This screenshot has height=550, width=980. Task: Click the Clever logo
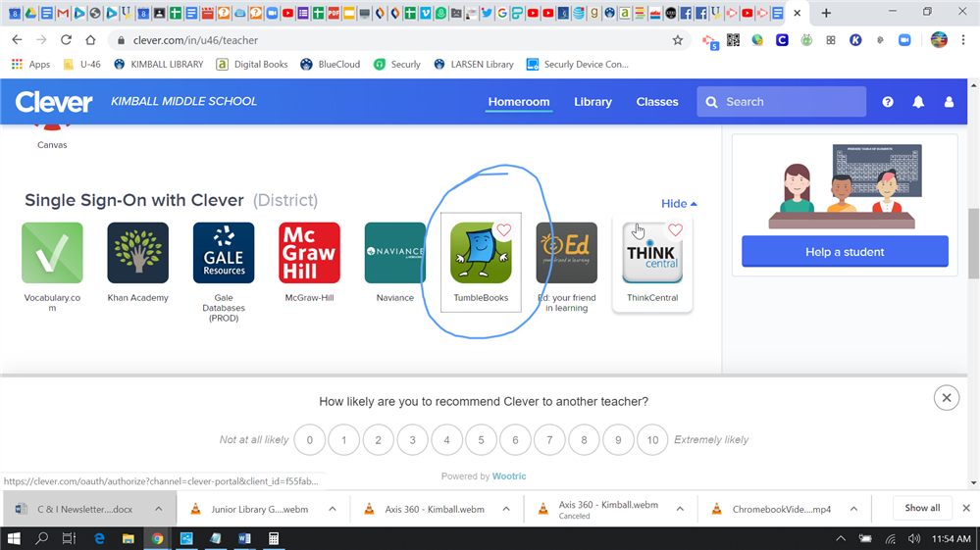tap(54, 102)
